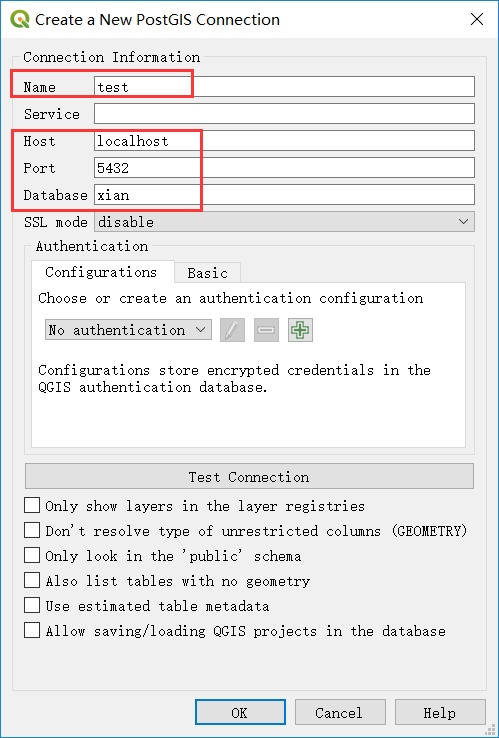The height and width of the screenshot is (738, 499).
Task: Click the QGIS logo in title bar
Action: click(20, 19)
